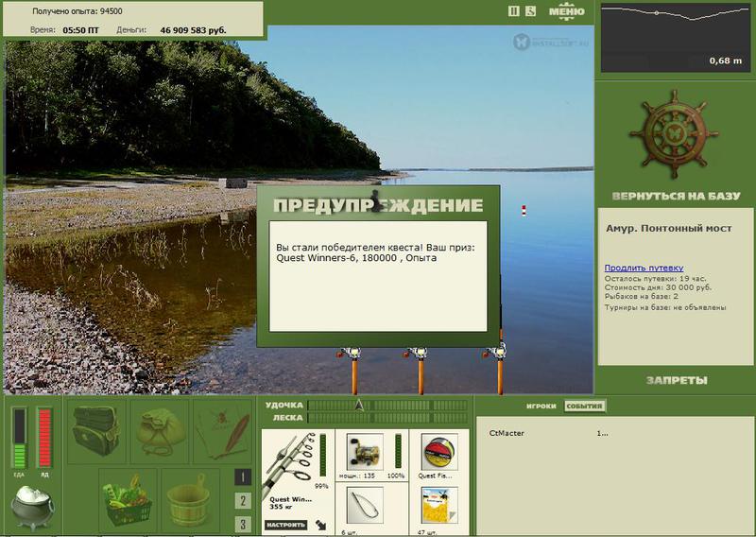Open the food basket icon
Viewport: 756px width, 537px height.
128,499
